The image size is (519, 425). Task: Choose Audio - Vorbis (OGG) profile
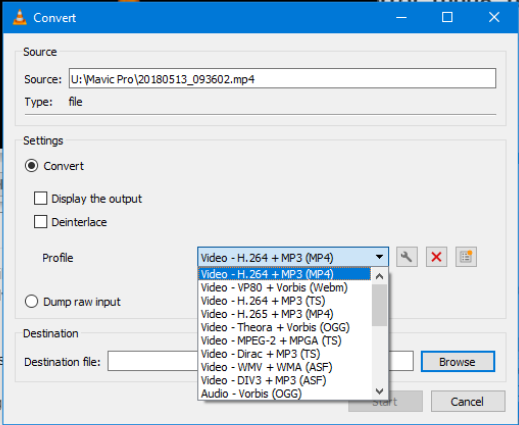point(284,394)
